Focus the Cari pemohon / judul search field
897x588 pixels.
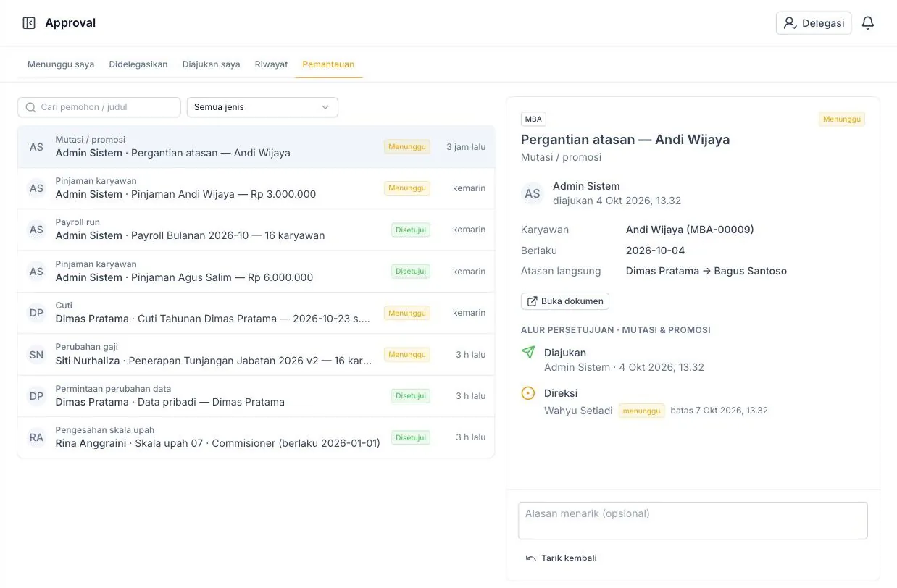[99, 107]
